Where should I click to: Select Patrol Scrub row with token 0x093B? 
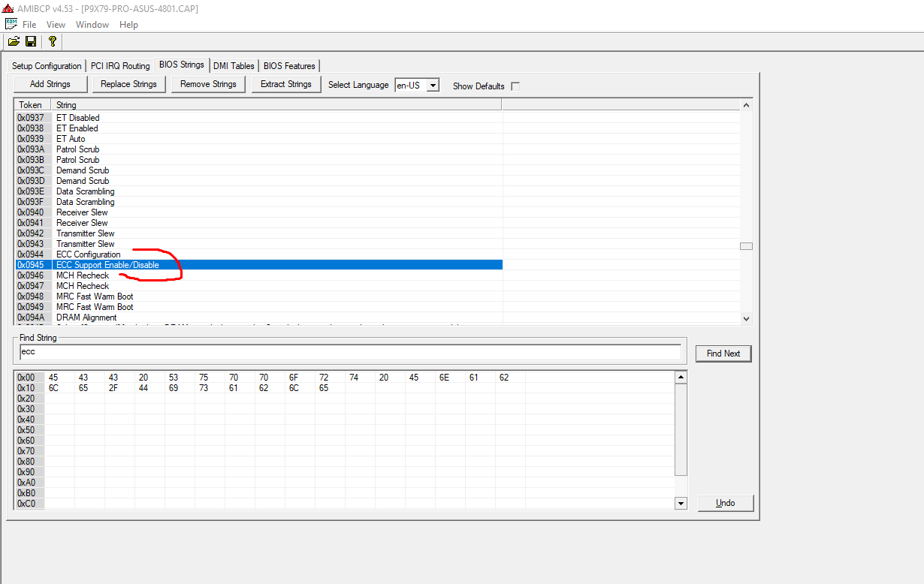pyautogui.click(x=258, y=160)
